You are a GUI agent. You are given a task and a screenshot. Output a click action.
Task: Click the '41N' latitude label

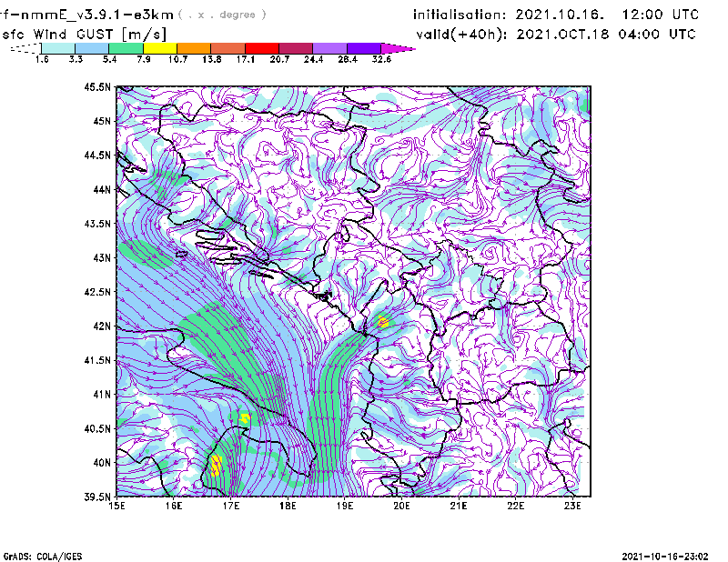102,395
